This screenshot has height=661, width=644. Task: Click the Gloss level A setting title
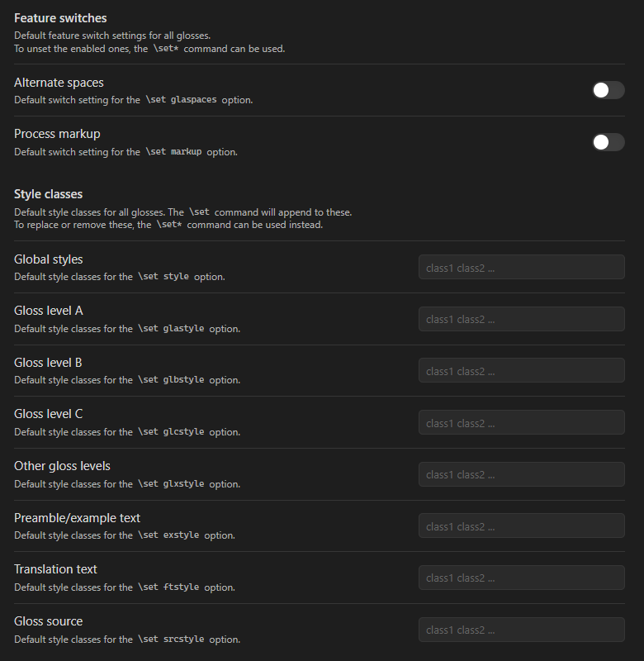pos(48,310)
